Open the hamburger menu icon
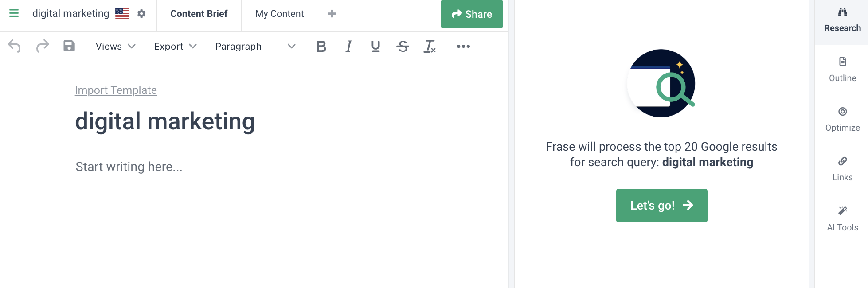The image size is (868, 288). click(14, 13)
